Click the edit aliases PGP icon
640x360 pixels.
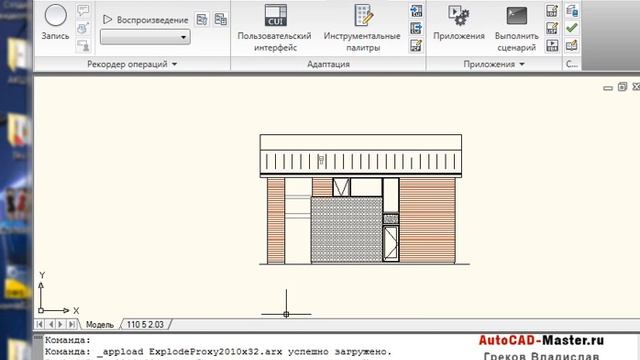(416, 45)
